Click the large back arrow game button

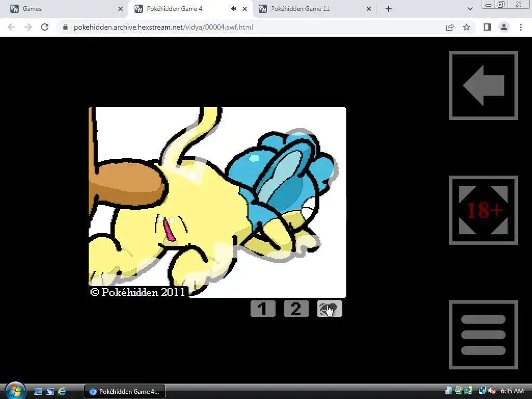(483, 86)
